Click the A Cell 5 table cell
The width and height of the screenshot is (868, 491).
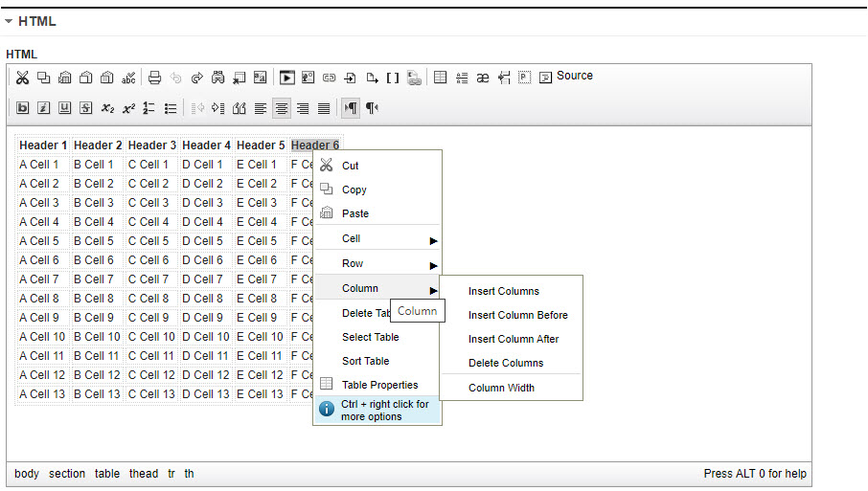point(43,241)
